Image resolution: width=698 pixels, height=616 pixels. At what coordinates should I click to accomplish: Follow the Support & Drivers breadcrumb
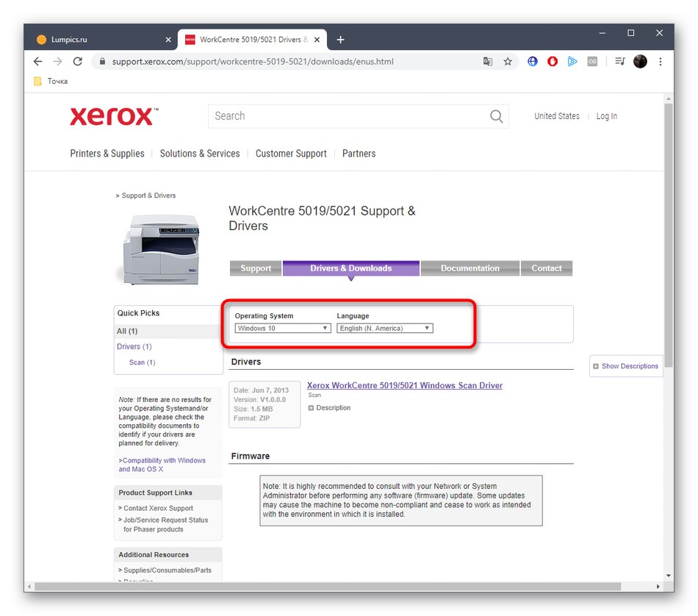coord(148,196)
